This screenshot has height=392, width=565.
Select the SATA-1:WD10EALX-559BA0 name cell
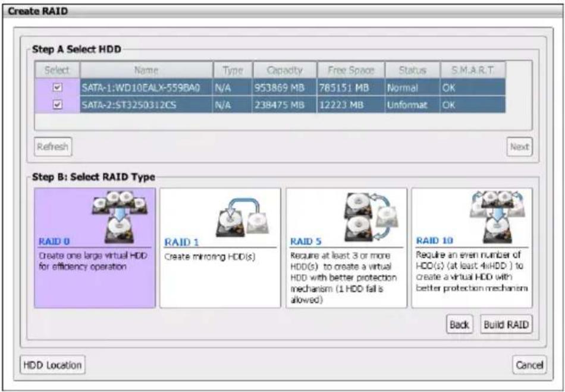(146, 87)
